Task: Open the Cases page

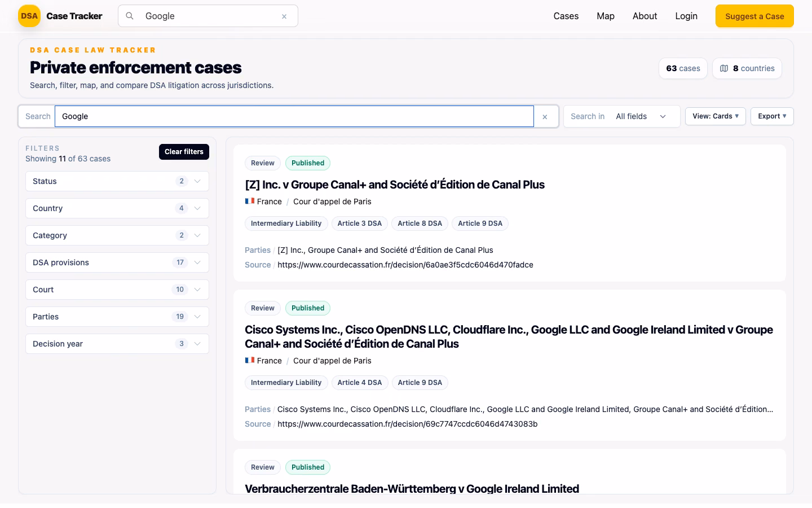Action: (566, 16)
